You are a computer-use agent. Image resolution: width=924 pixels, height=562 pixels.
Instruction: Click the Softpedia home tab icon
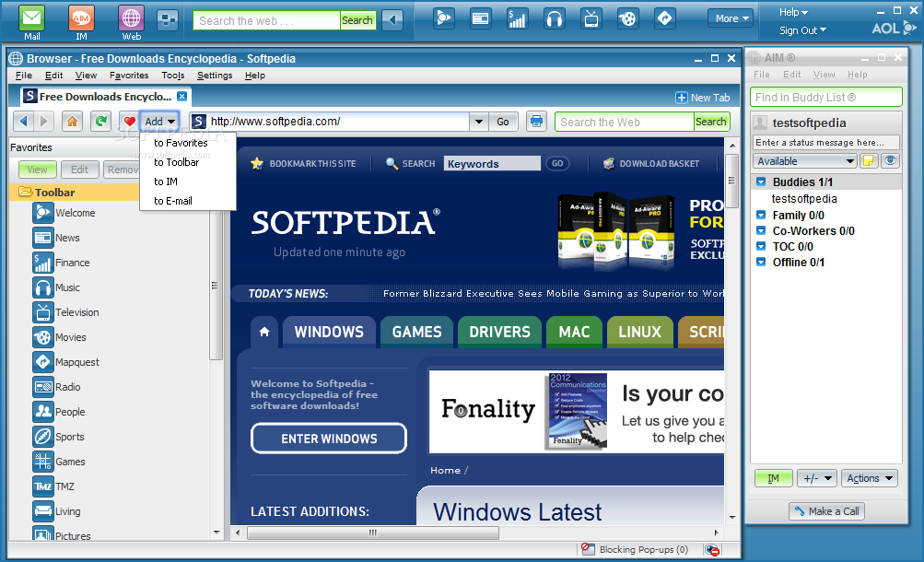tap(264, 332)
